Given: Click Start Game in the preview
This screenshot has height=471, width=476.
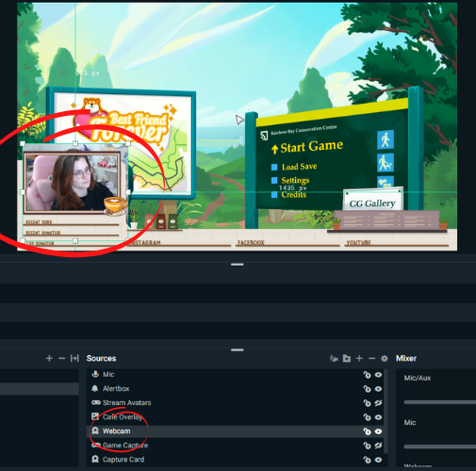Looking at the screenshot, I should (x=311, y=147).
